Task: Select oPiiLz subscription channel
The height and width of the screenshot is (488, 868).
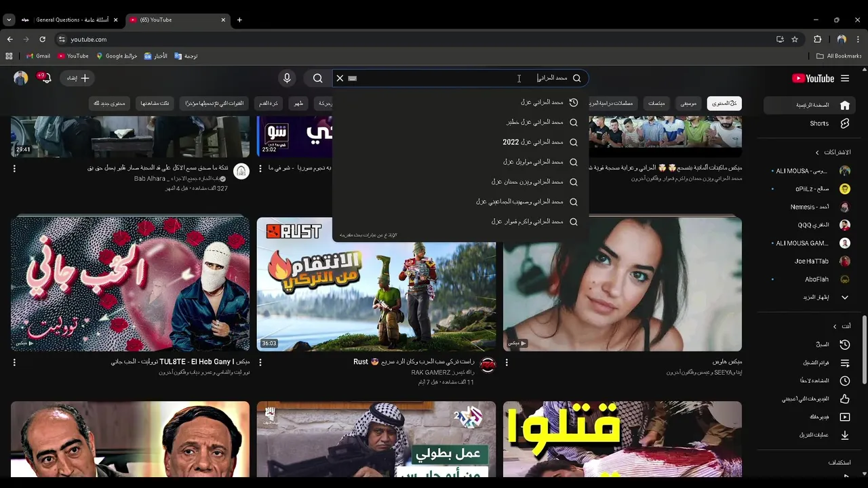Action: (810, 189)
